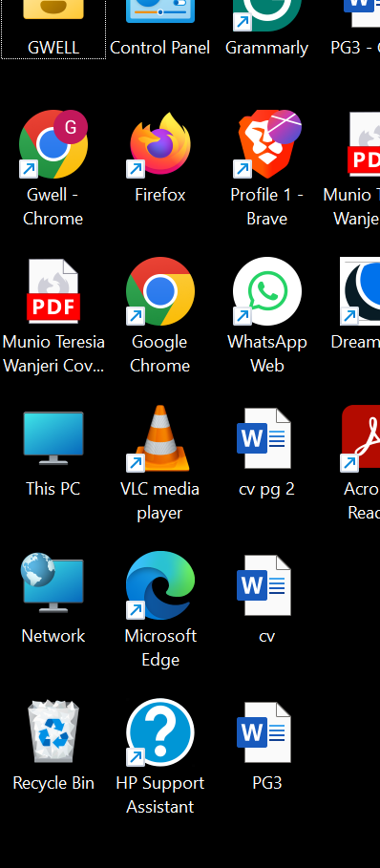This screenshot has height=868, width=380.
Task: Click the 'Gwell - Chrome' label text
Action: coord(53,206)
